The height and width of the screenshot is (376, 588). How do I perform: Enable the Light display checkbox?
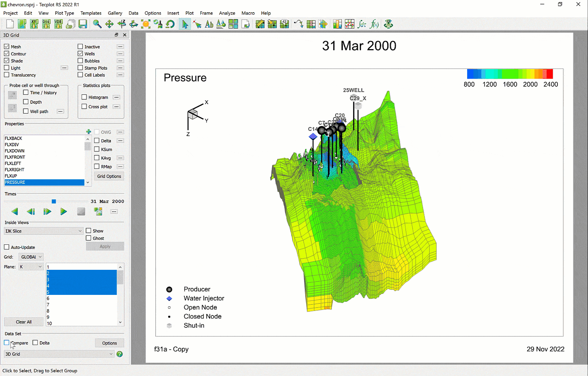(x=6, y=68)
